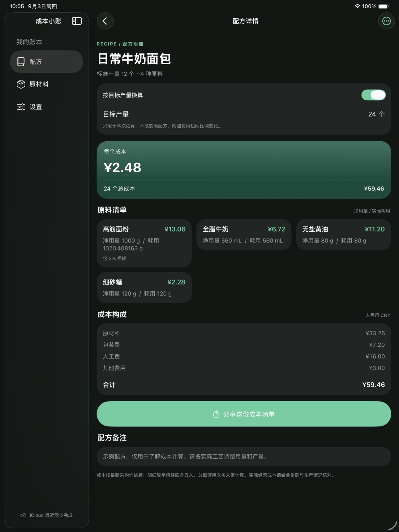Go back with the chevron button

105,21
